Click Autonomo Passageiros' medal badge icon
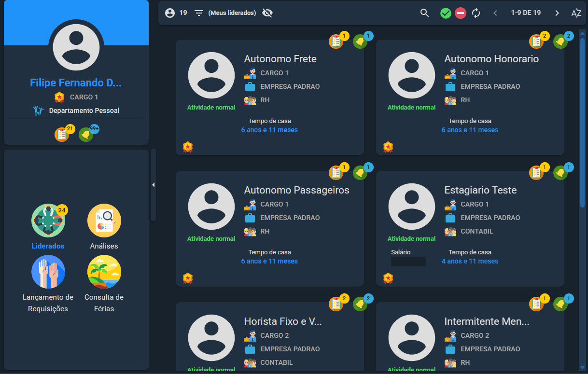The width and height of the screenshot is (588, 374). pyautogui.click(x=188, y=278)
